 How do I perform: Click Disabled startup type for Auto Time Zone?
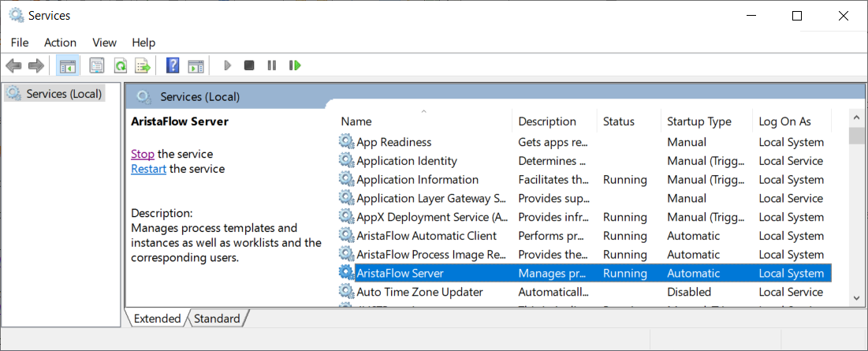pos(688,292)
